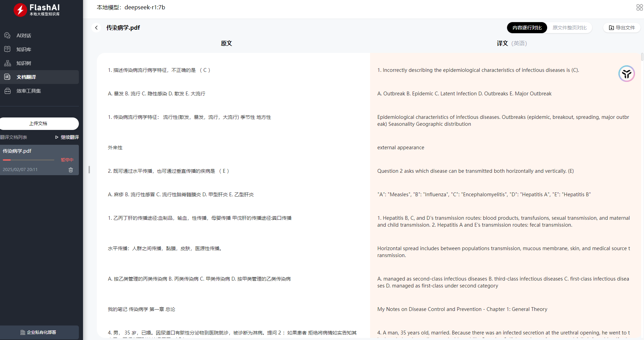644x340 pixels.
Task: Click the translation progress bar for 传染病学.pdf
Action: pos(28,160)
